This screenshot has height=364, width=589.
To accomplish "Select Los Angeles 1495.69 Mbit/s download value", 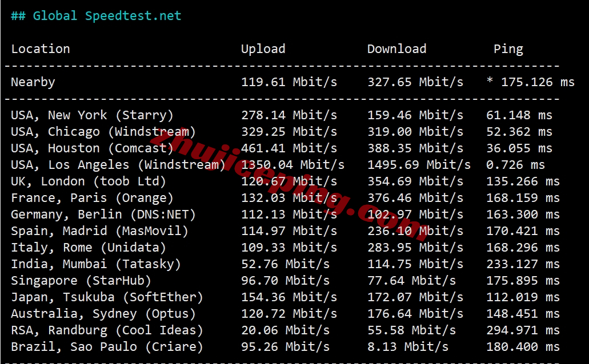I will (419, 164).
